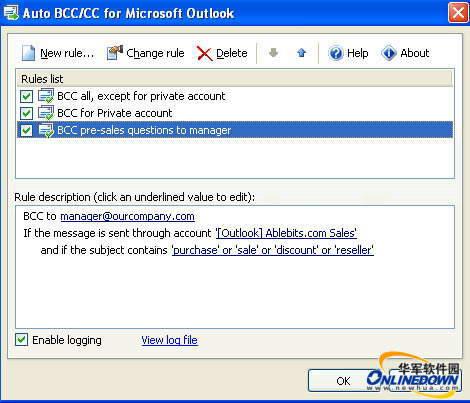Viewport: 470px width, 403px height.
Task: Click the 'Enable logging' label text
Action: click(x=67, y=340)
